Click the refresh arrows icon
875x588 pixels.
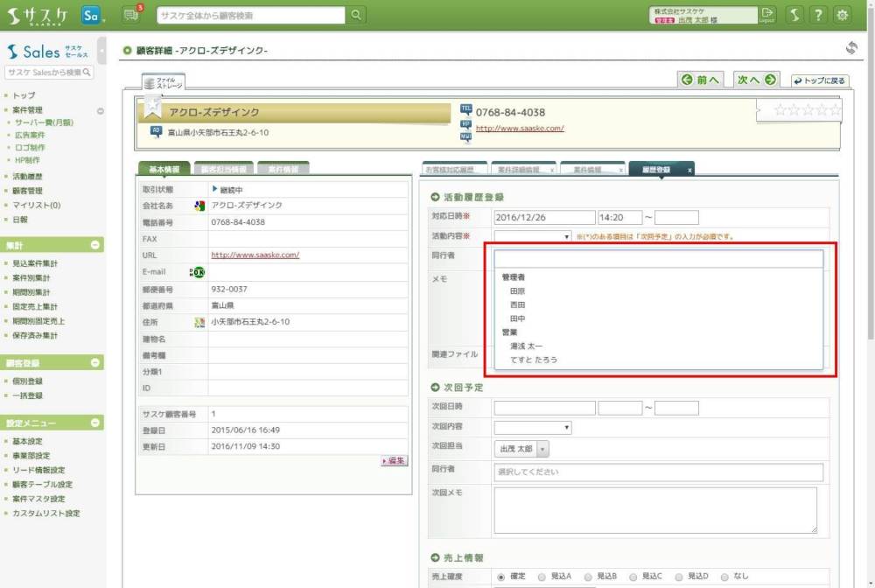coord(850,48)
